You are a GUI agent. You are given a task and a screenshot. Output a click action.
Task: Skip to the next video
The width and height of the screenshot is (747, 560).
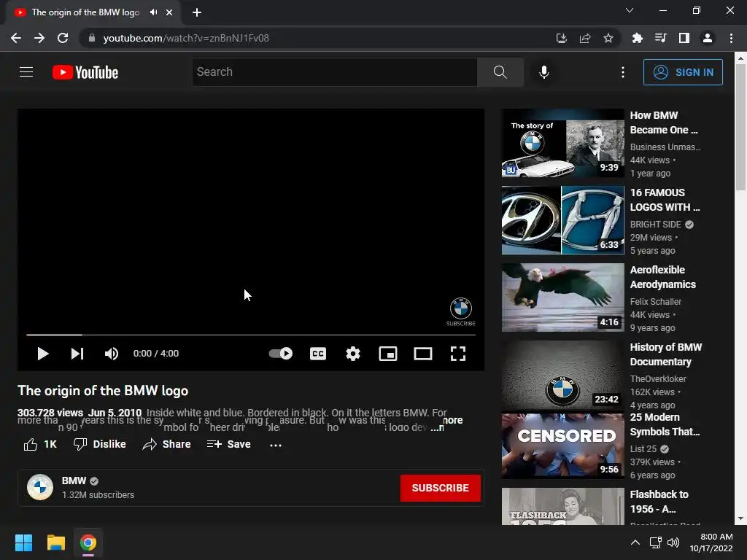pos(77,354)
